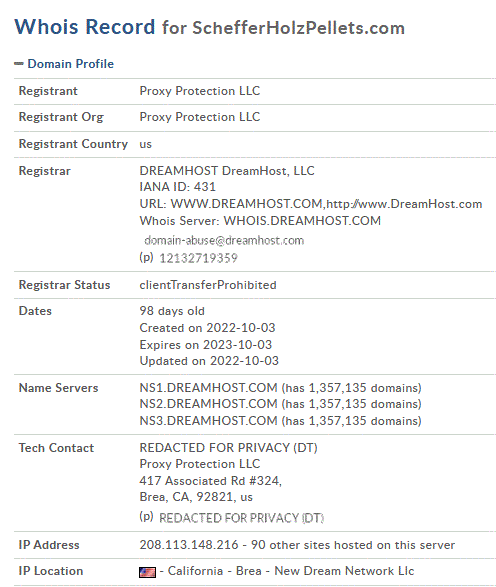Screen dimensions: 496x587
Task: Click the clientTransferProhibited status value
Action: (x=208, y=285)
